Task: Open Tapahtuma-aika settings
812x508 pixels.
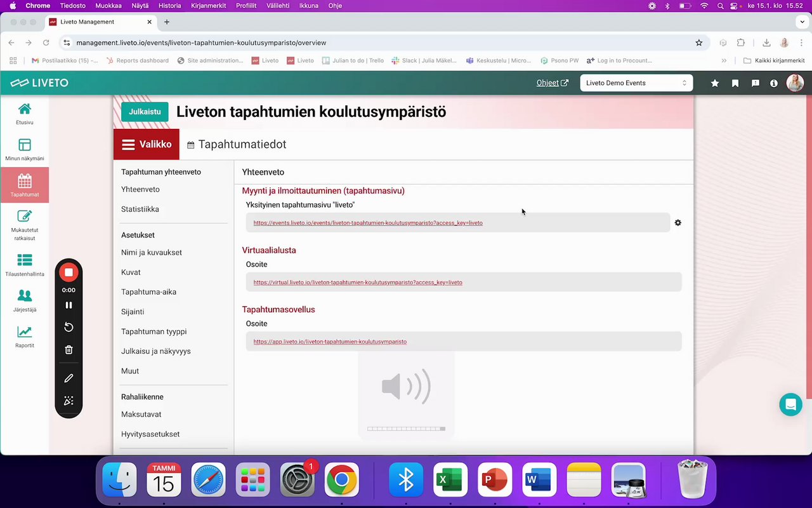Action: click(148, 292)
